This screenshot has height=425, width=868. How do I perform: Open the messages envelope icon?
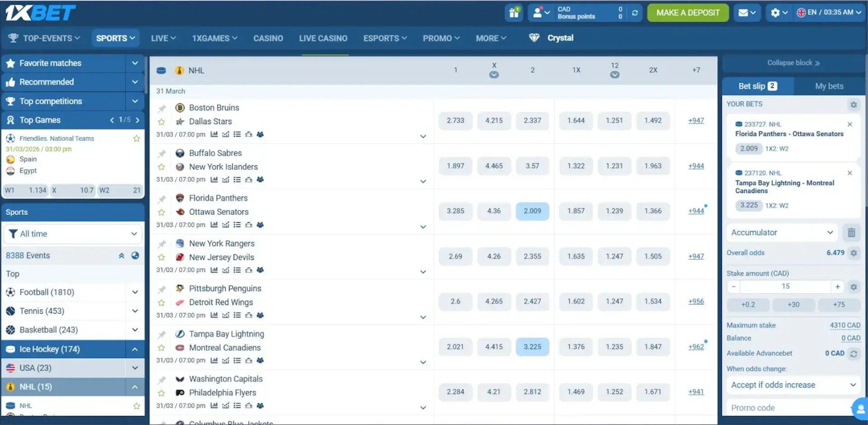746,13
